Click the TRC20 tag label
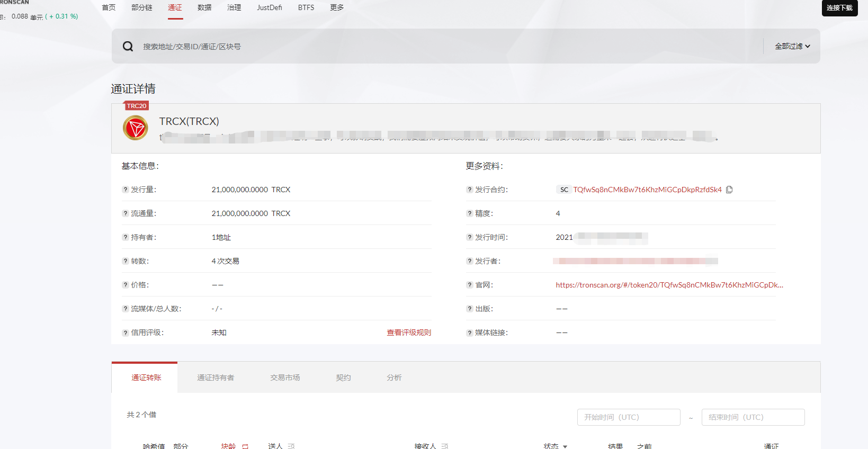This screenshot has height=449, width=868. pyautogui.click(x=137, y=106)
